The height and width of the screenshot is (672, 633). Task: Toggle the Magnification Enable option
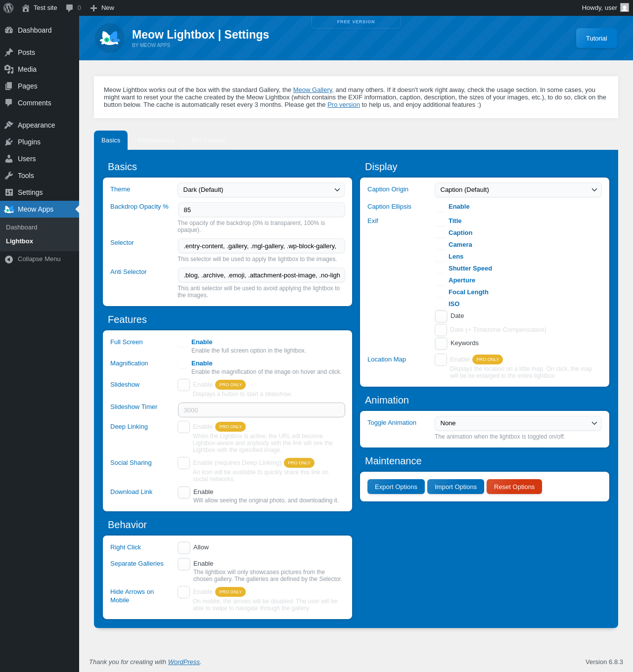coord(183,363)
